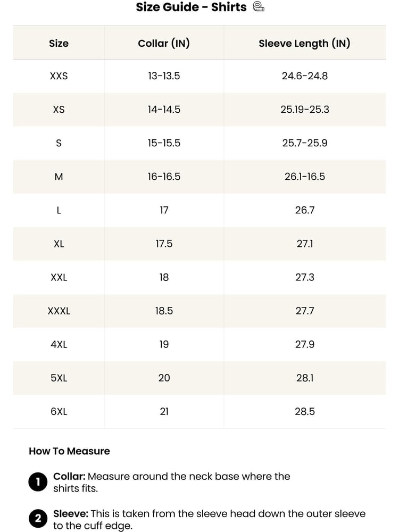Screen dimensions: 399x532
Task: Click the bold Sleeve: instruction label
Action: (x=71, y=514)
